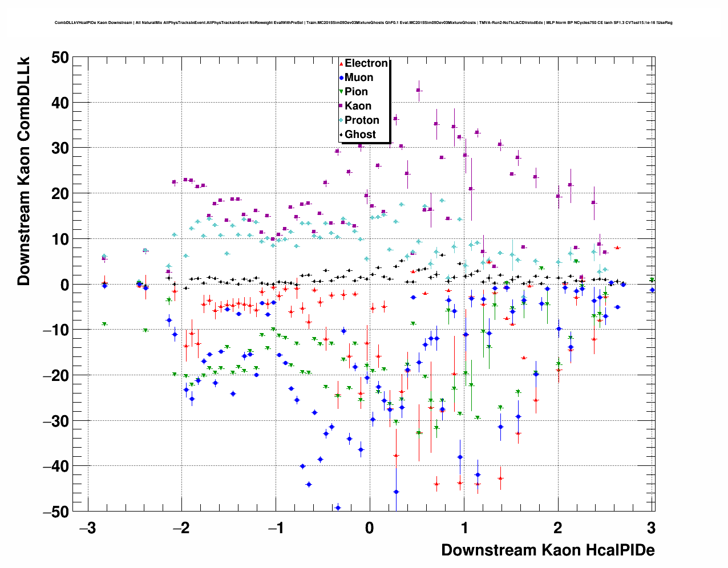
Task: Select the "Electron" legend text label
Action: pyautogui.click(x=366, y=63)
